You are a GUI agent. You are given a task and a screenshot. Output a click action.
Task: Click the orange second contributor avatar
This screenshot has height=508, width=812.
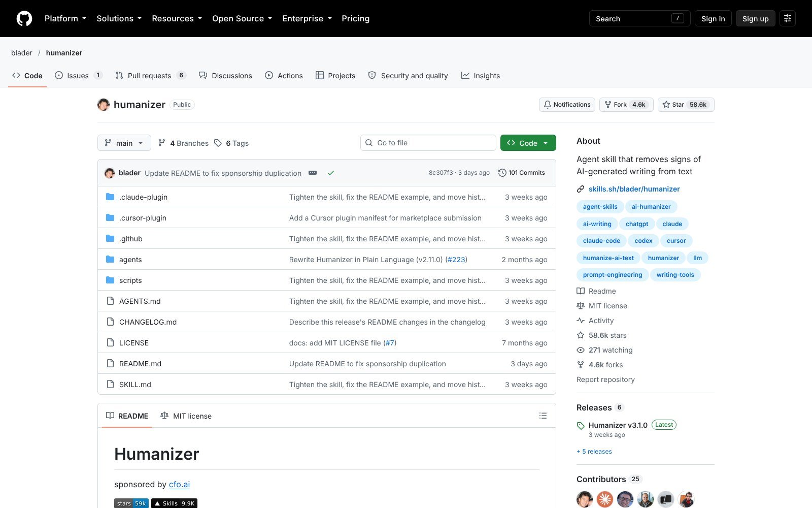[605, 499]
